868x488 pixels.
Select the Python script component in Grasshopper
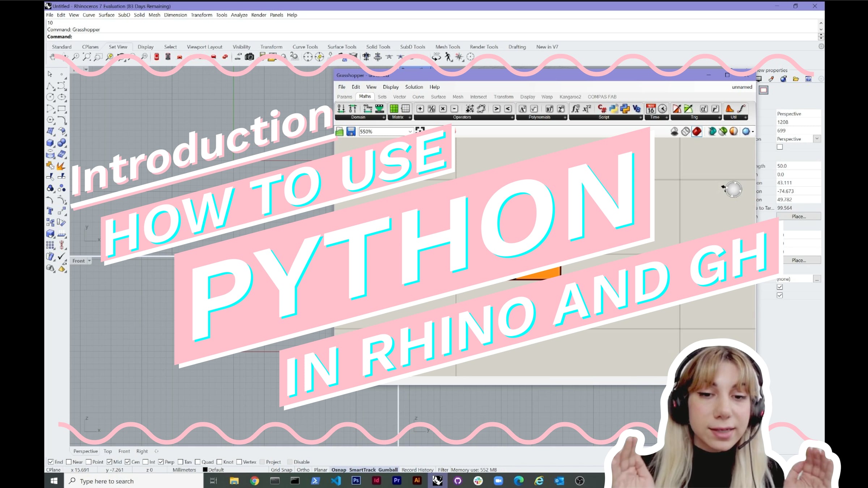coord(625,109)
